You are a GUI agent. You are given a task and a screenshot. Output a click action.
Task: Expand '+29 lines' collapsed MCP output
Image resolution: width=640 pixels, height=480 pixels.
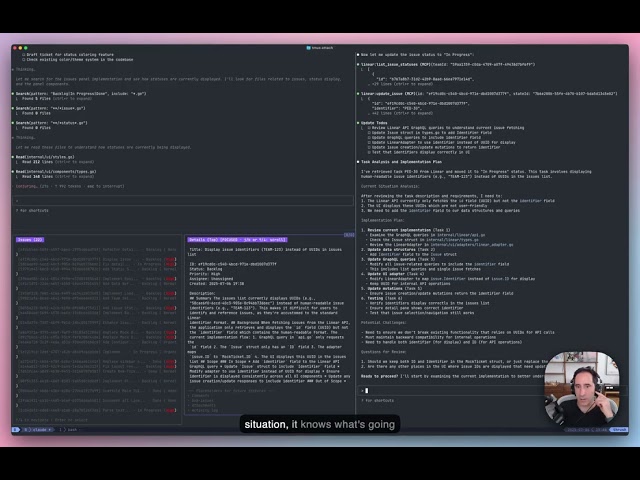pyautogui.click(x=402, y=84)
